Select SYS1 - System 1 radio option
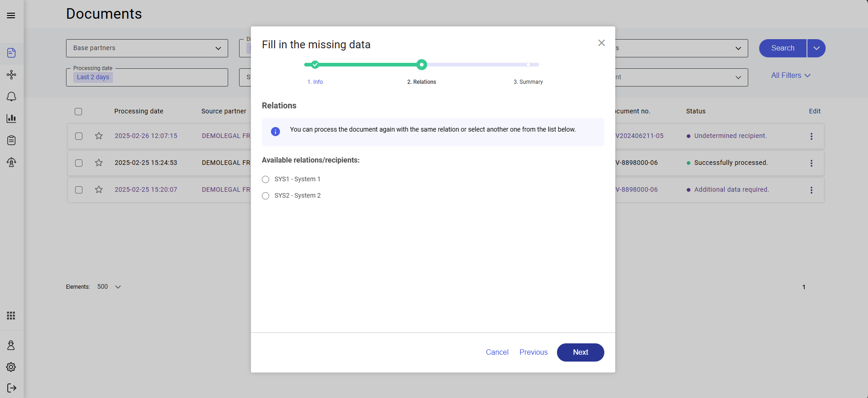This screenshot has height=398, width=868. [266, 179]
